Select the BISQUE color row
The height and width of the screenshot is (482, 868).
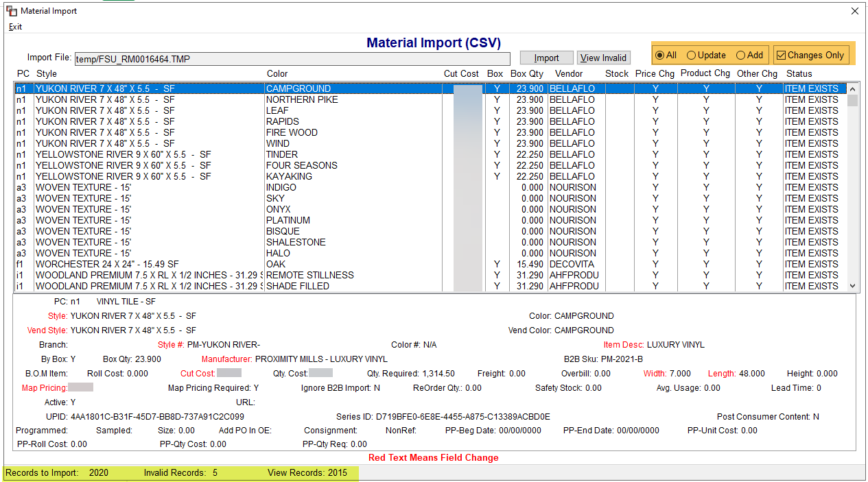click(x=430, y=231)
